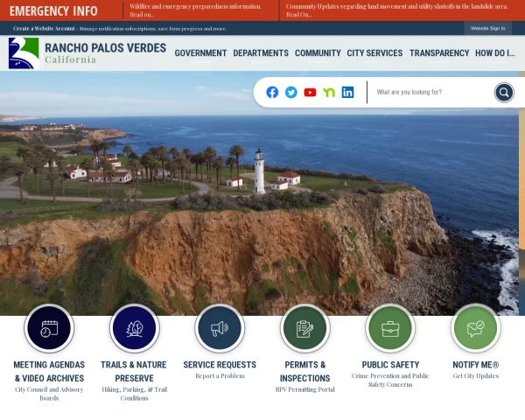
Task: Open the Trails & Nature Preserve icon
Action: (134, 329)
